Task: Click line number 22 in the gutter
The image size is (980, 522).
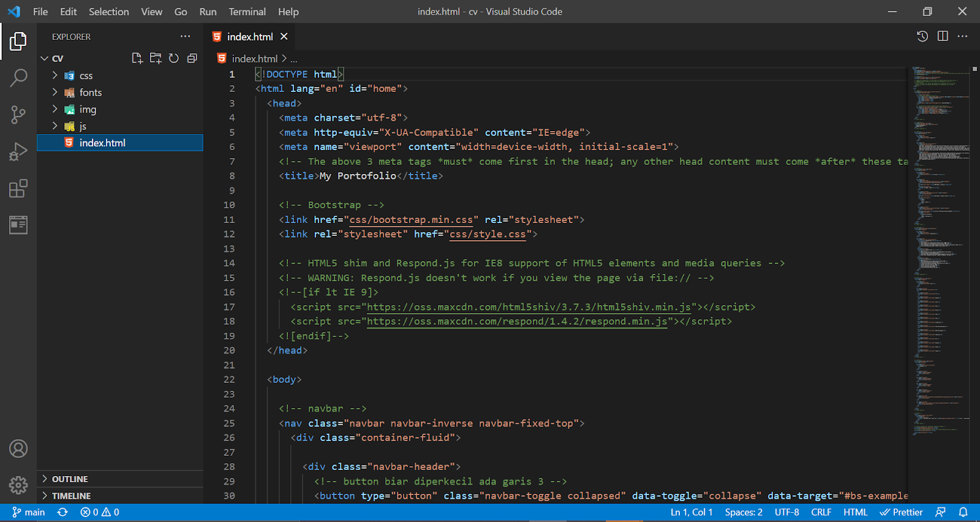Action: click(229, 380)
